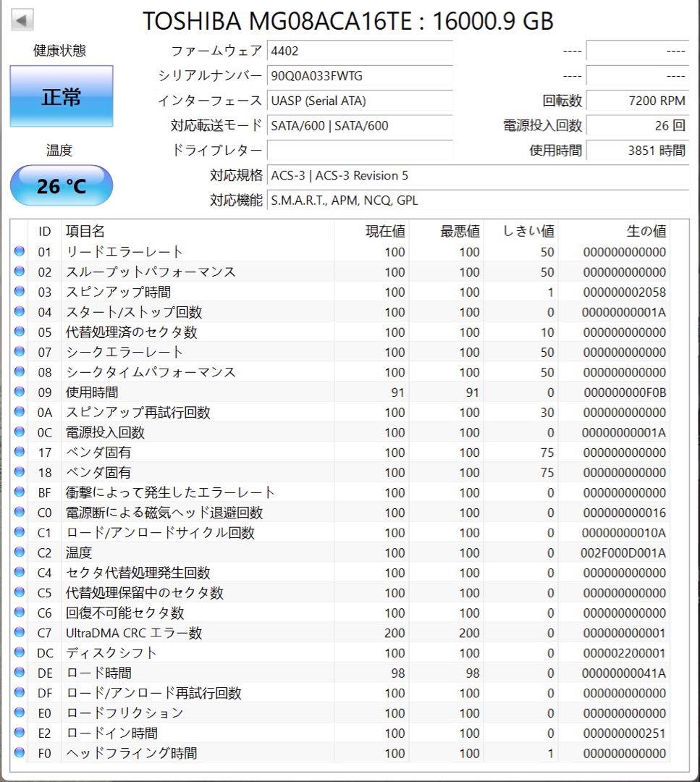Click the status icon beside ディスクシフト

[x=20, y=652]
